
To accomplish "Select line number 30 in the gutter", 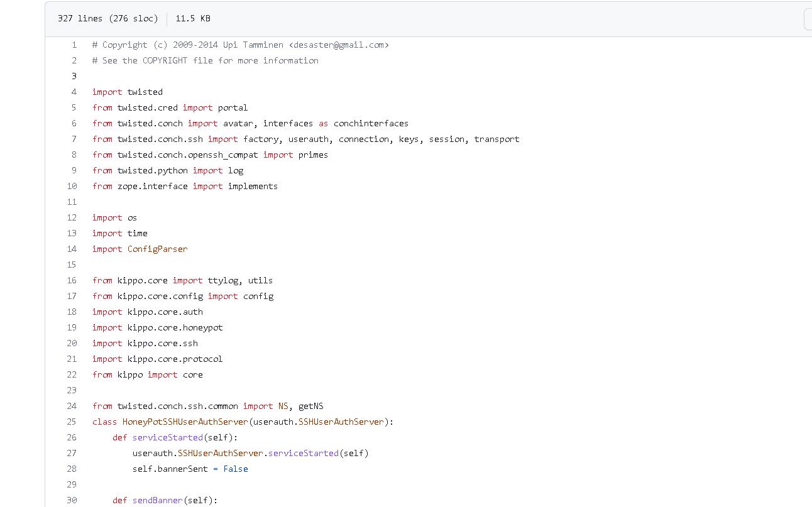I will point(72,500).
